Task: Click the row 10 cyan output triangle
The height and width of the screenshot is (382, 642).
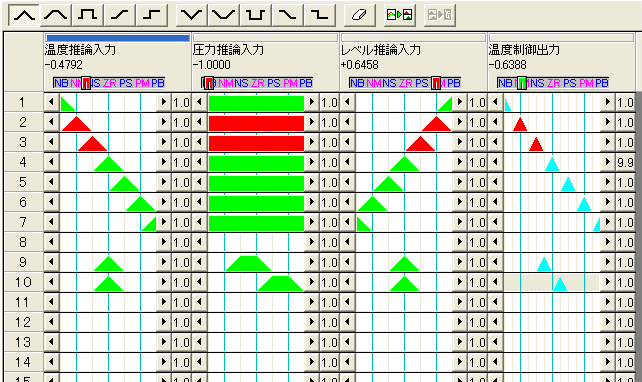Action: tap(560, 284)
